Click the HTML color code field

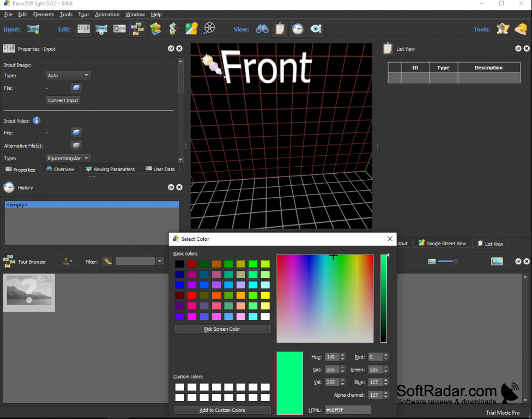click(x=348, y=410)
